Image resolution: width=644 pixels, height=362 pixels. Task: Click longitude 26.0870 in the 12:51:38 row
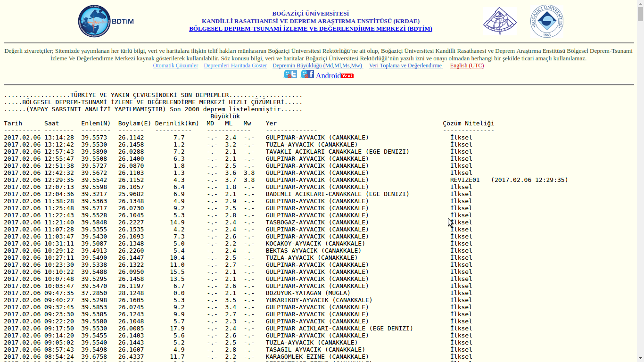point(131,166)
